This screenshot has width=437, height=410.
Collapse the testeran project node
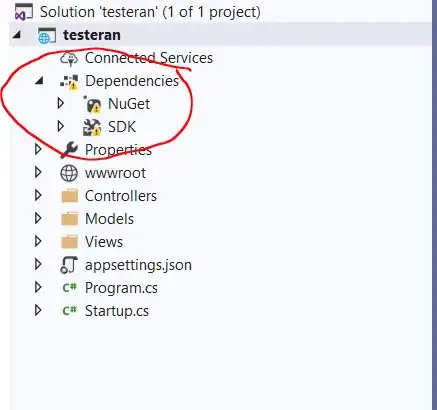[x=16, y=35]
